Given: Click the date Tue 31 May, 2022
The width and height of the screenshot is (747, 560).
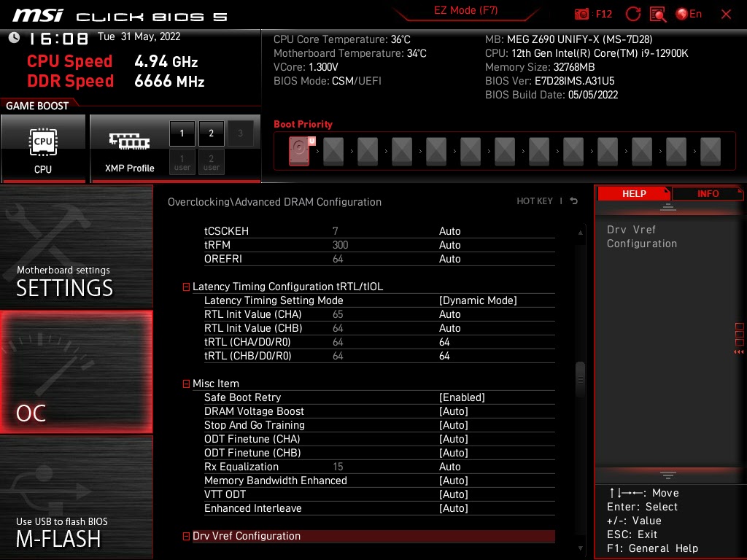Looking at the screenshot, I should pos(139,36).
